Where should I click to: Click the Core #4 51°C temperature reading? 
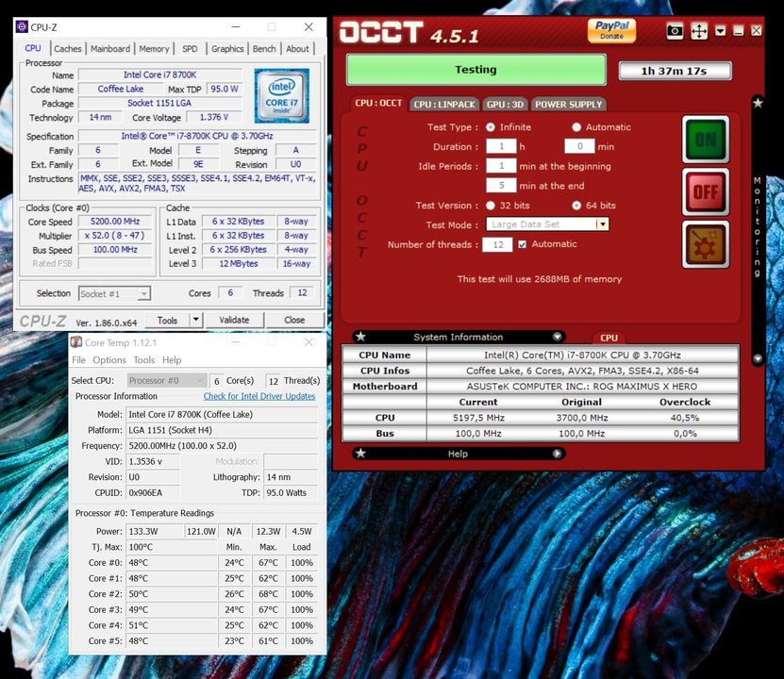tap(171, 625)
